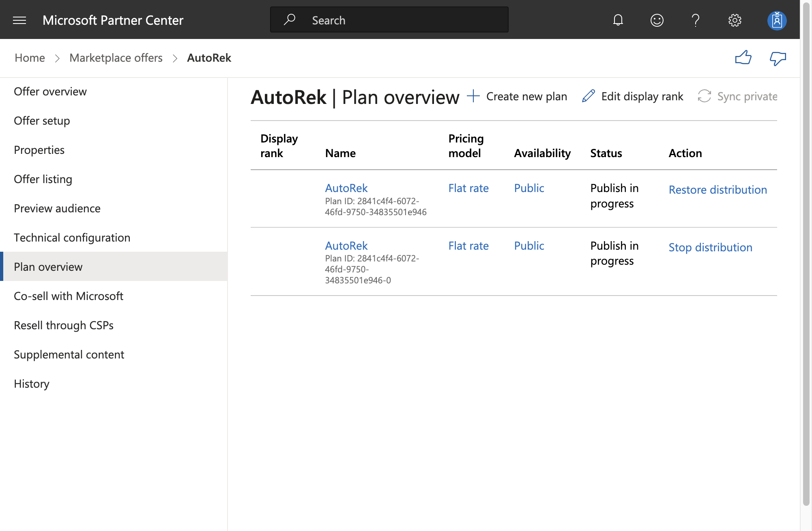This screenshot has height=531, width=812.
Task: Open History in sidebar
Action: click(114, 384)
